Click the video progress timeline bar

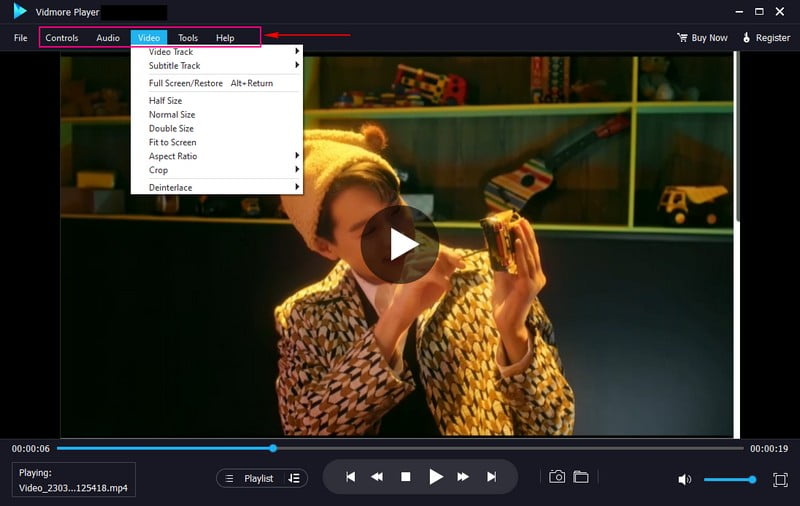[400, 448]
